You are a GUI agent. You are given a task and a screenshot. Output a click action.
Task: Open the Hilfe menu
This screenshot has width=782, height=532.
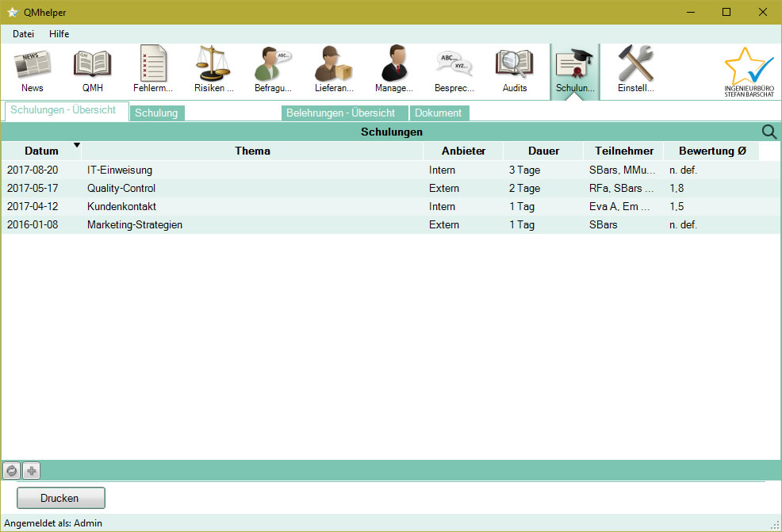pyautogui.click(x=59, y=34)
